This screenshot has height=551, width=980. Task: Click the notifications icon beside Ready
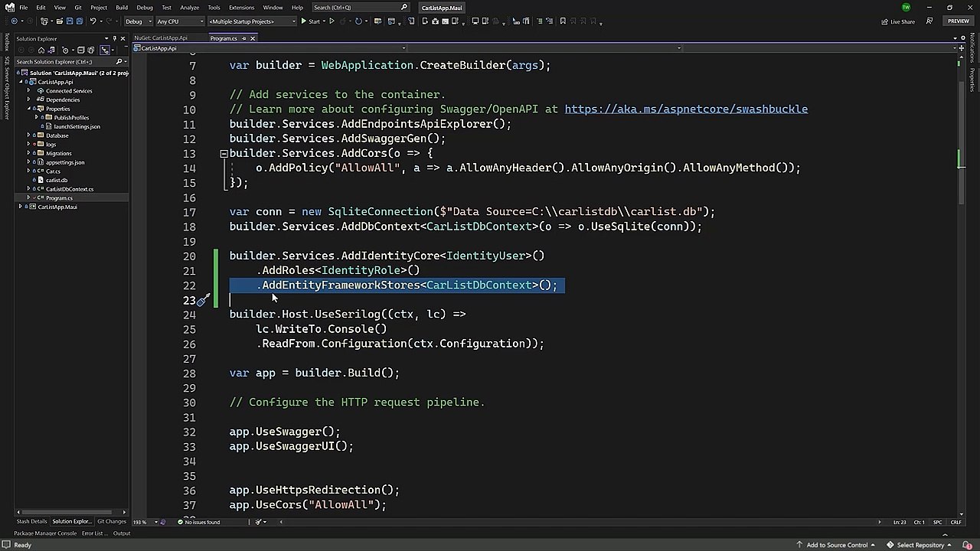[6, 545]
